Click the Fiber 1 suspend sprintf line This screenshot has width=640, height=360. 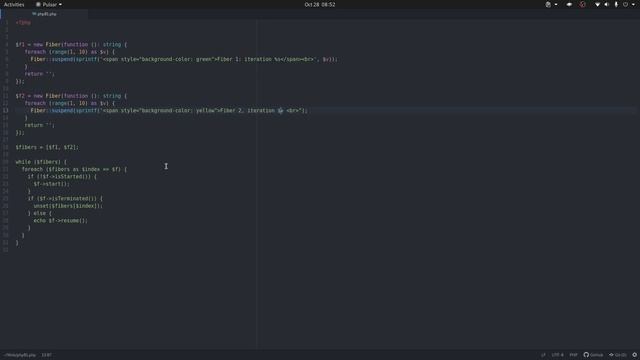tap(184, 59)
